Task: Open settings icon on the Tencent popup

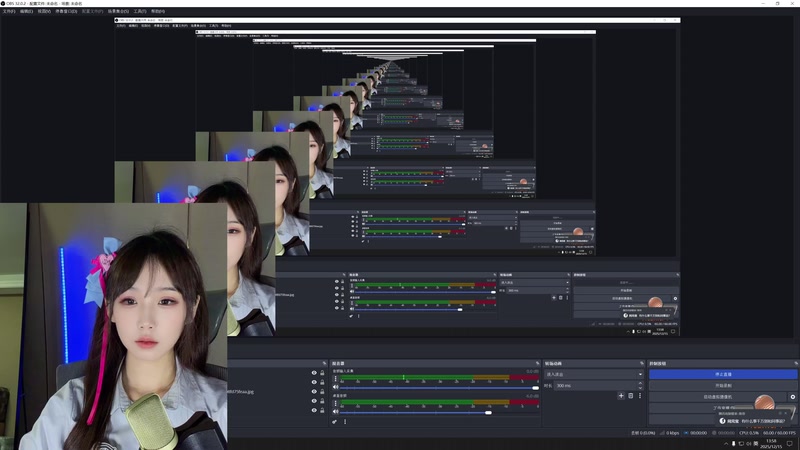Action: pyautogui.click(x=780, y=413)
